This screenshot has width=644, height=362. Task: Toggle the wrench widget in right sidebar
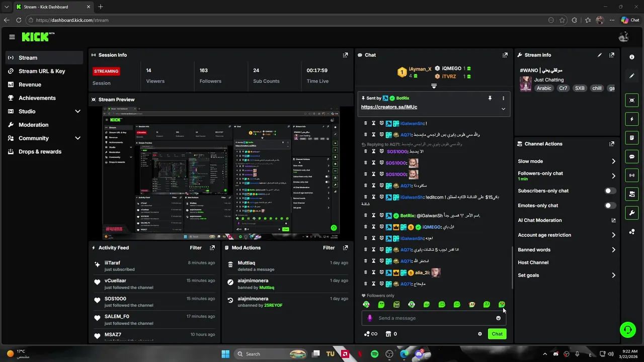tap(632, 213)
